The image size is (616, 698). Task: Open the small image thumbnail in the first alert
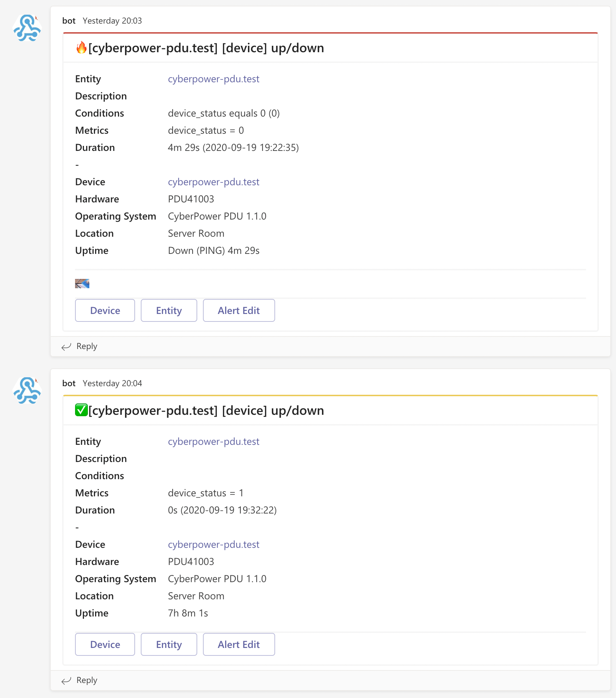pos(82,284)
